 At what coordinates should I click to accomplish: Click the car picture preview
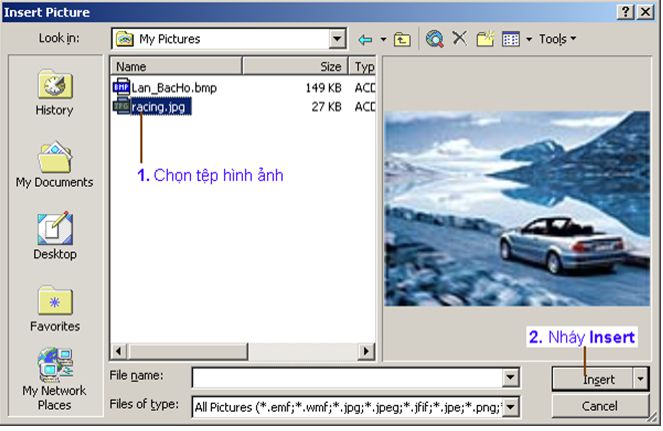(x=517, y=208)
